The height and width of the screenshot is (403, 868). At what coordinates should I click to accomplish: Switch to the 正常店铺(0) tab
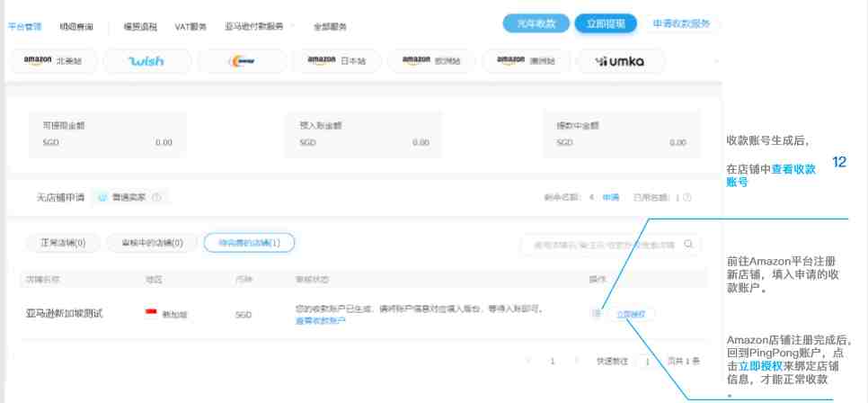click(63, 243)
